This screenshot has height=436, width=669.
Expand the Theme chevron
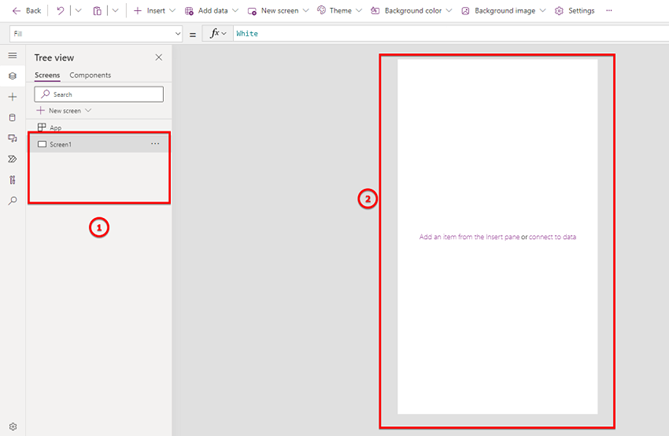(x=359, y=11)
